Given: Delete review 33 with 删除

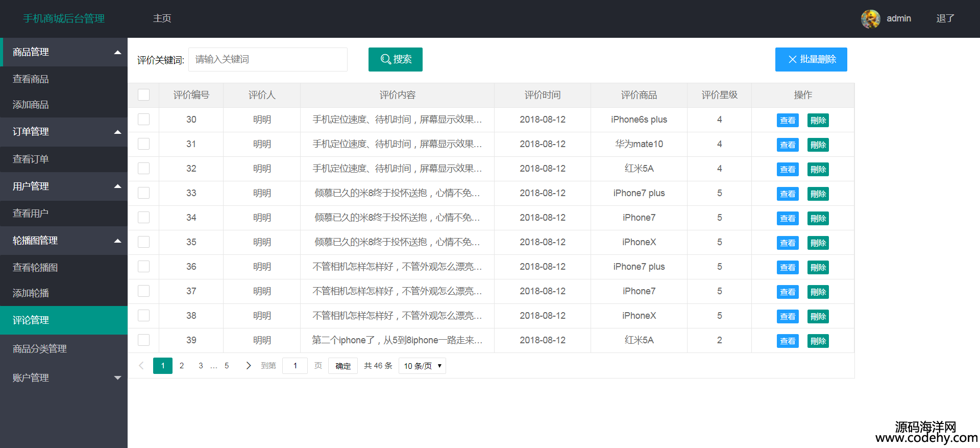Looking at the screenshot, I should pos(818,194).
